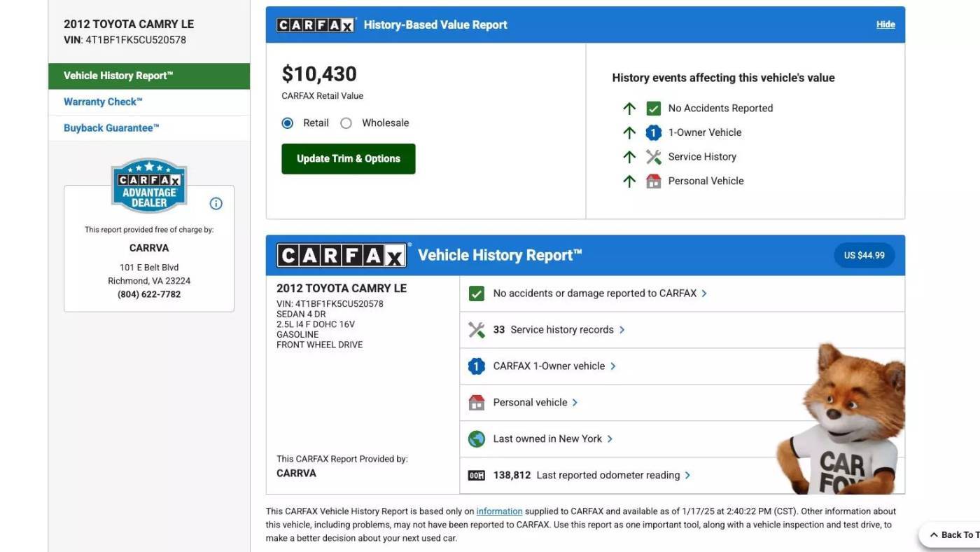This screenshot has height=552, width=980.
Task: Expand the Last reported odometer reading chevron
Action: (x=687, y=476)
